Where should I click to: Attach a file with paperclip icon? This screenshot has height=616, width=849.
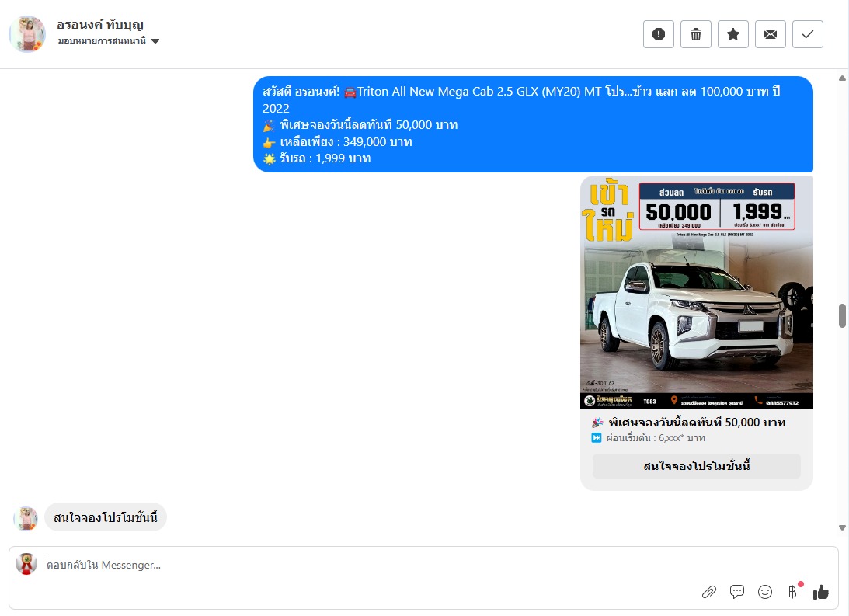click(708, 592)
